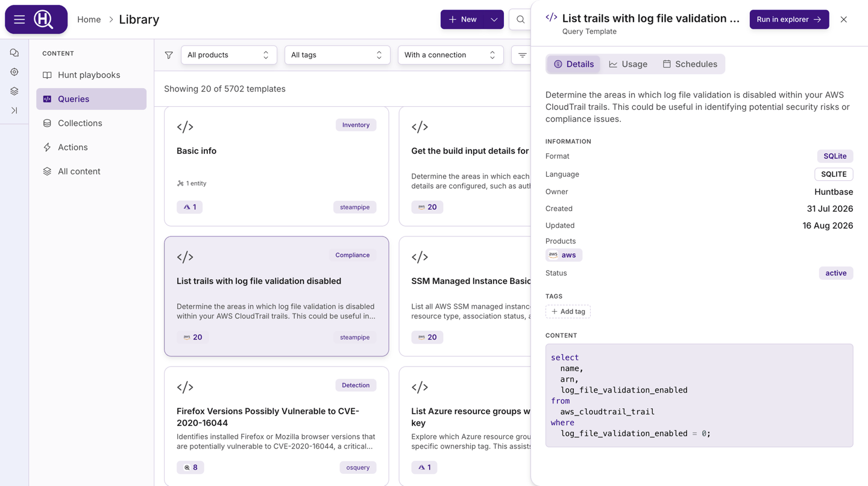
Task: Open Collections in the sidebar
Action: (x=91, y=123)
